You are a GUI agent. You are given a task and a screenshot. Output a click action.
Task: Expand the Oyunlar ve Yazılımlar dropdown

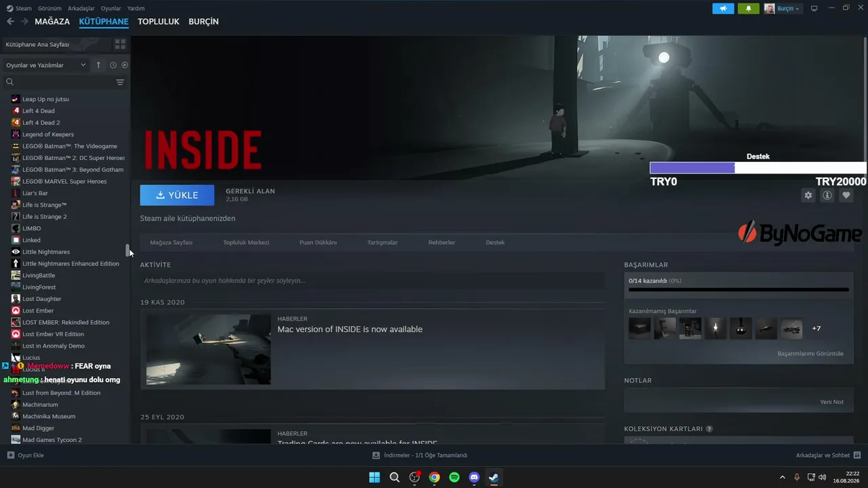(x=45, y=65)
